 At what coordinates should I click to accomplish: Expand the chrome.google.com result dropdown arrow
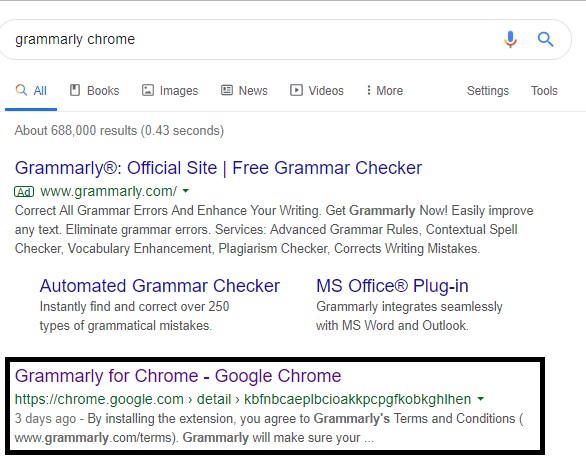click(481, 399)
